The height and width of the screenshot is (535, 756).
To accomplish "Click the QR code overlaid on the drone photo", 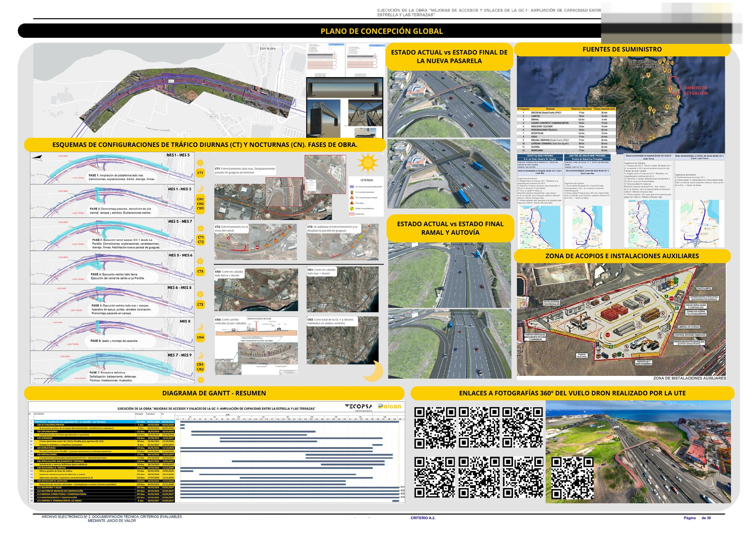I will tap(572, 478).
